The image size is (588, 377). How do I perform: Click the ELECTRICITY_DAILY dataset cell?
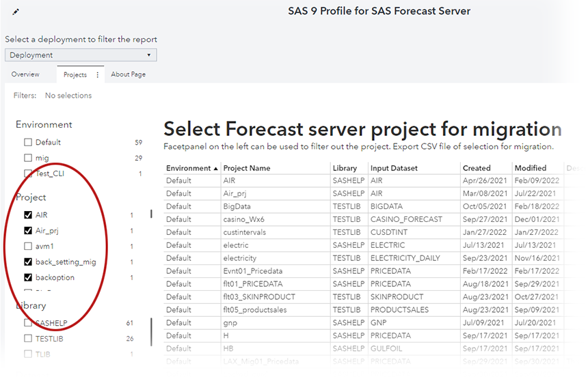click(405, 258)
